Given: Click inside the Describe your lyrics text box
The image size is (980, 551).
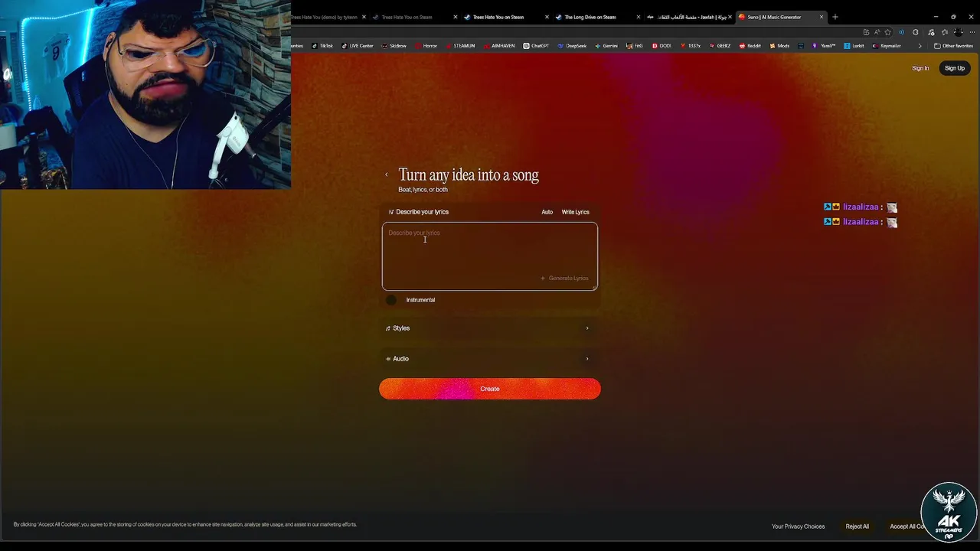Looking at the screenshot, I should coord(490,256).
